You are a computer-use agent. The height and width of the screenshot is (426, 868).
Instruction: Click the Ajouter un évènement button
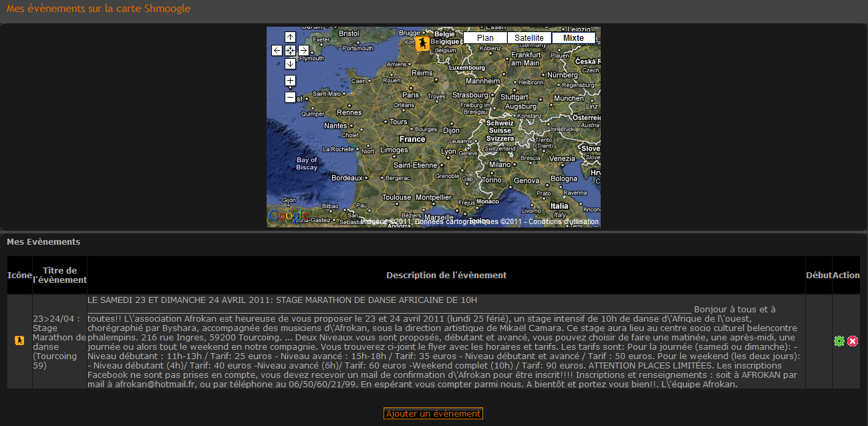coord(433,414)
